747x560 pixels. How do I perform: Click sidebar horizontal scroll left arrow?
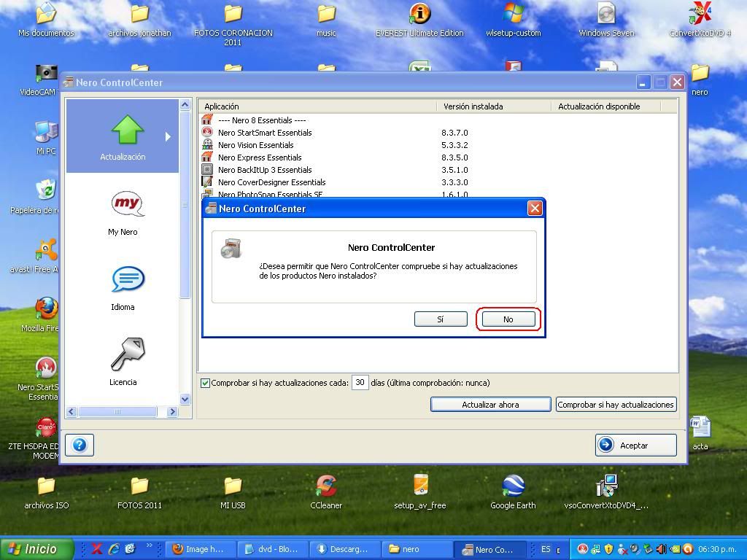tap(72, 412)
